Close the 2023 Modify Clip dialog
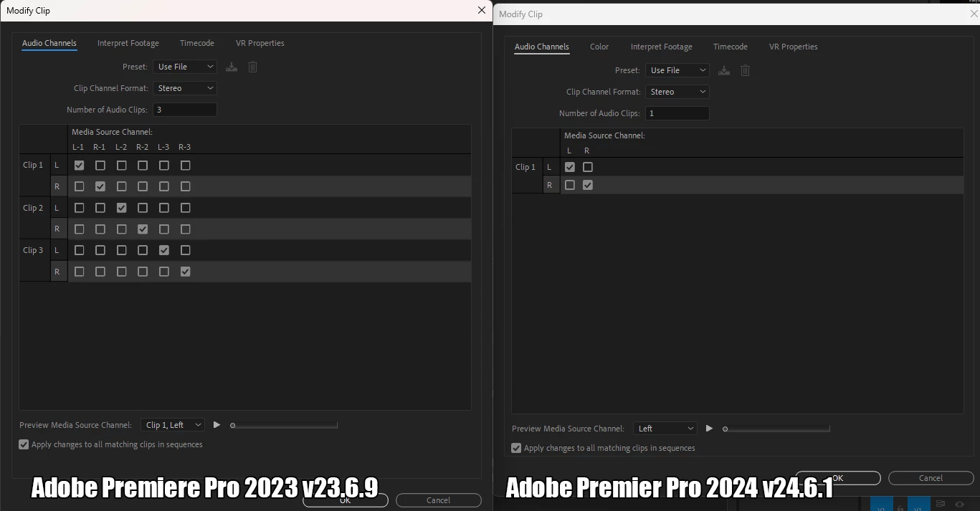The image size is (980, 511). pos(482,10)
